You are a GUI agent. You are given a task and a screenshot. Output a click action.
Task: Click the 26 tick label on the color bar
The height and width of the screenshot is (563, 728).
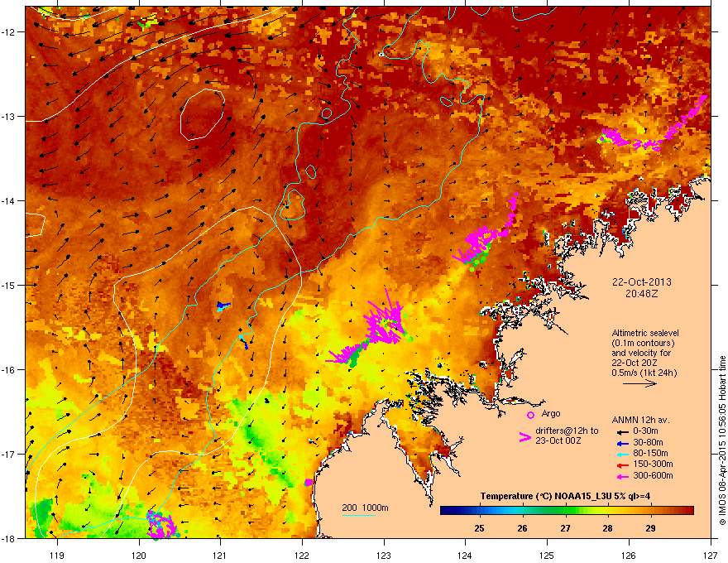[x=522, y=528]
